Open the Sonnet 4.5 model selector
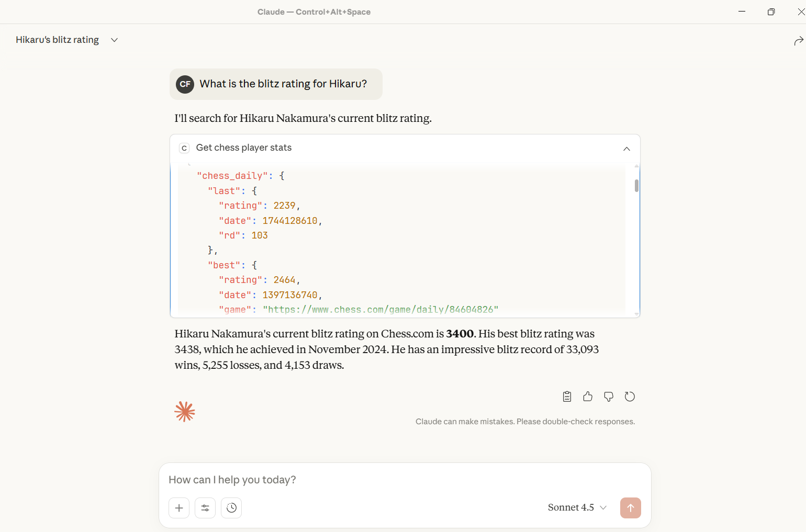Screen dimensions: 806x532 [x=577, y=507]
